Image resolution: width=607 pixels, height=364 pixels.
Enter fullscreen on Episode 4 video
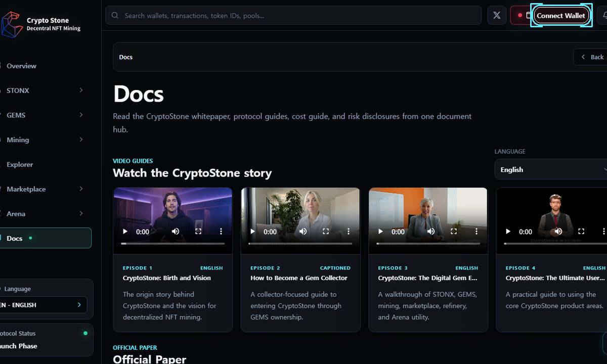[581, 232]
